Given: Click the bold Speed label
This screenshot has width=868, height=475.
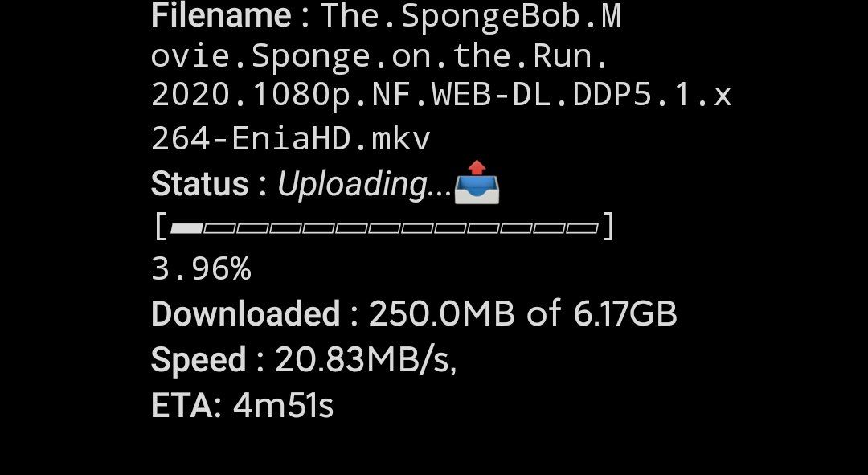Looking at the screenshot, I should coord(199,360).
